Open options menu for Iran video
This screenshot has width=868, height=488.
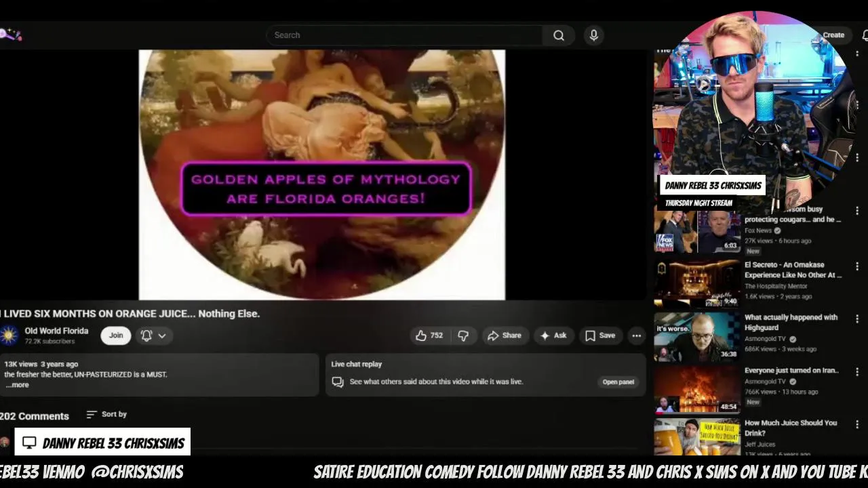coord(857,372)
